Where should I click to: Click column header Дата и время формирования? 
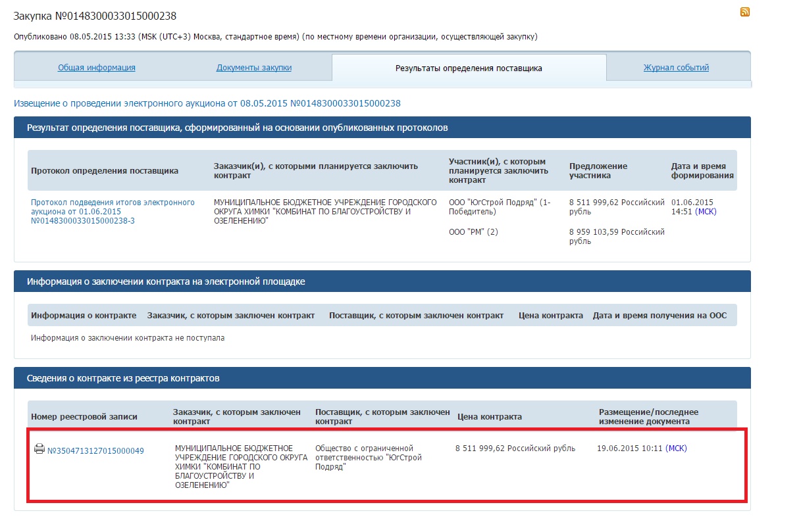(x=702, y=171)
